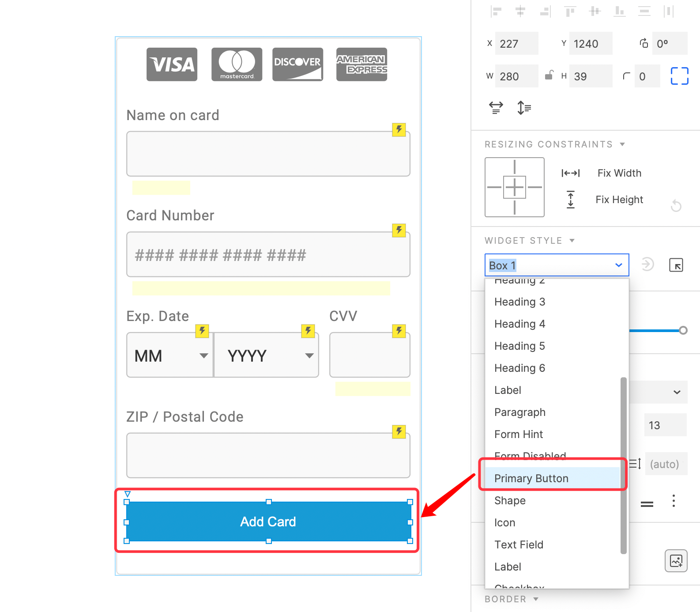
Task: Click the import image icon
Action: click(x=676, y=561)
